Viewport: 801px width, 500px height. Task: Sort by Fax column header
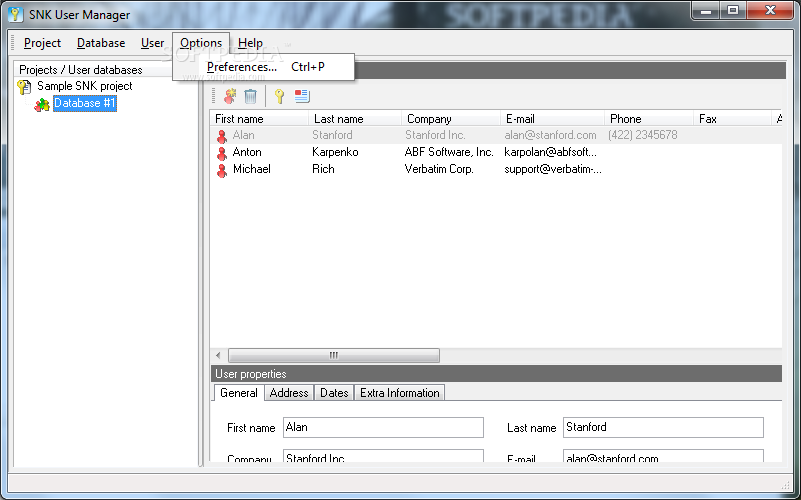(x=733, y=119)
